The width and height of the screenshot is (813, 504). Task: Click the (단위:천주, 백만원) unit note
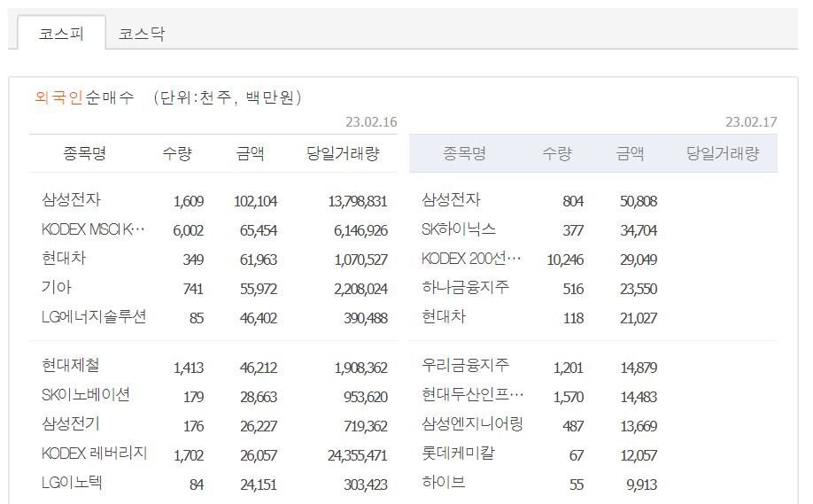pyautogui.click(x=227, y=97)
